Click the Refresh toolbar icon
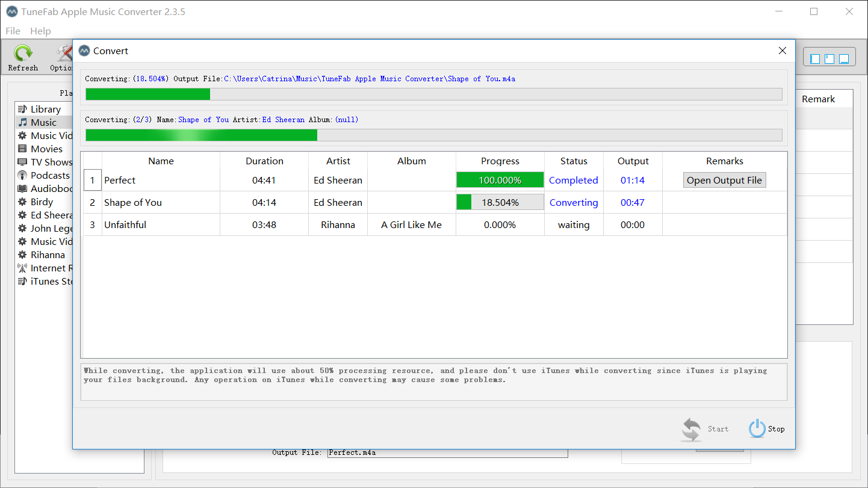The image size is (868, 488). point(23,54)
